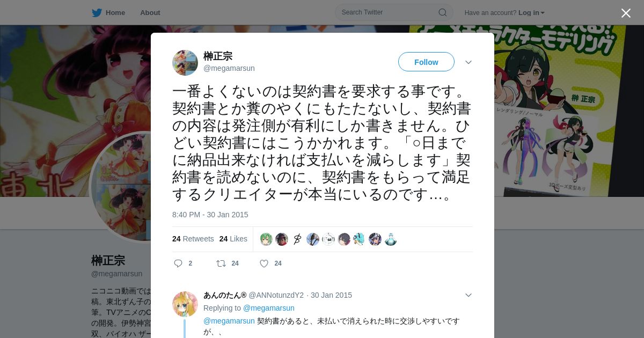Screen dimensions: 644x338
Task: Follow the @megamarsun account
Action: pos(426,62)
